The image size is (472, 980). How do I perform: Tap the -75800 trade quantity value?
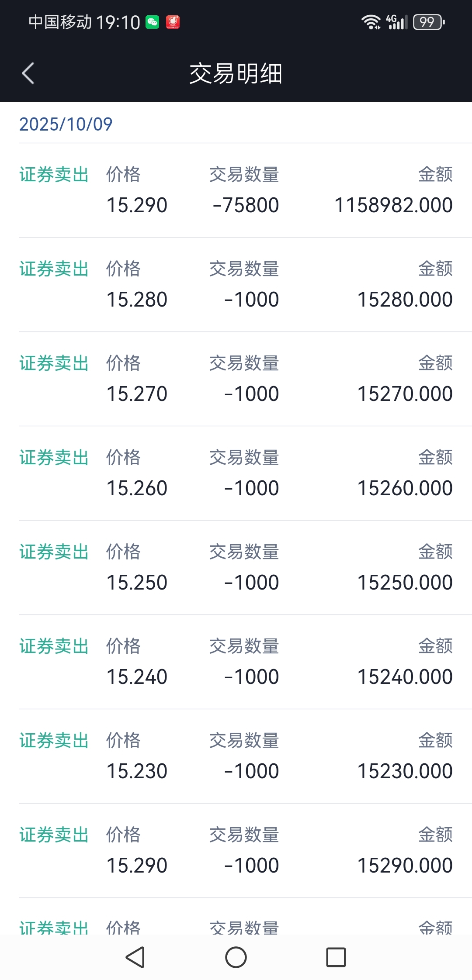pos(246,205)
